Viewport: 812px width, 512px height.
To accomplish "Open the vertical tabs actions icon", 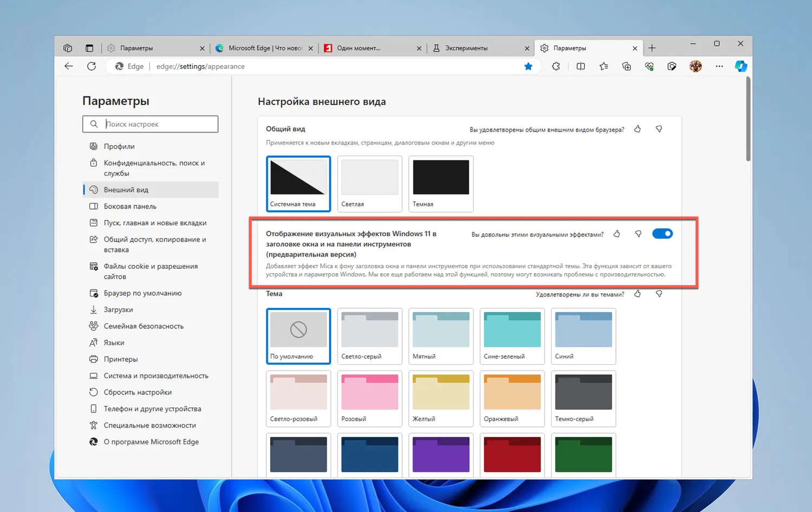I will pos(89,48).
